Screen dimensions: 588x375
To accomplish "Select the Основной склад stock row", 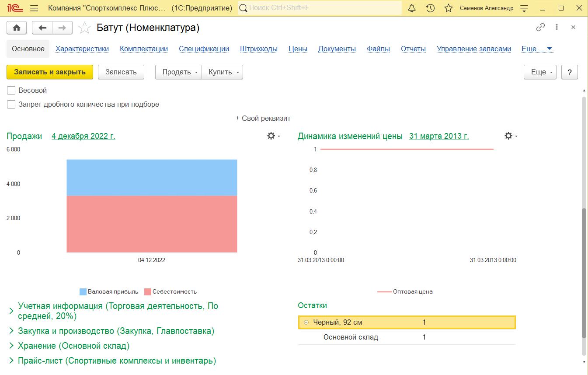I will tap(407, 337).
